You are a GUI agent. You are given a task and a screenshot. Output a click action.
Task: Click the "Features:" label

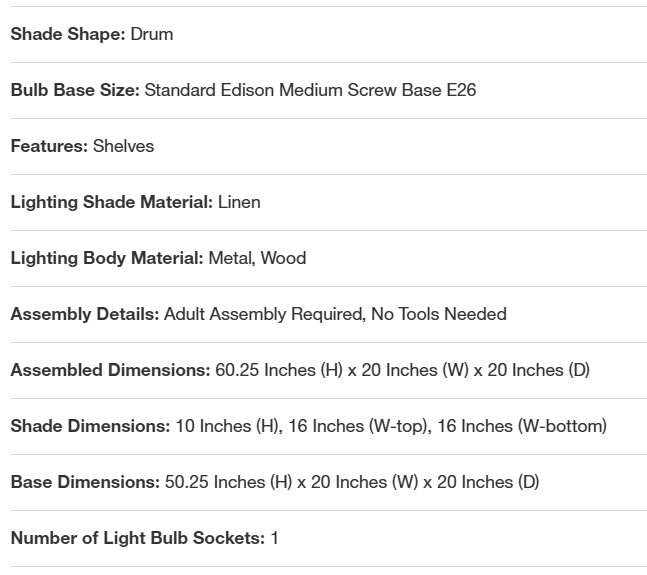point(49,146)
